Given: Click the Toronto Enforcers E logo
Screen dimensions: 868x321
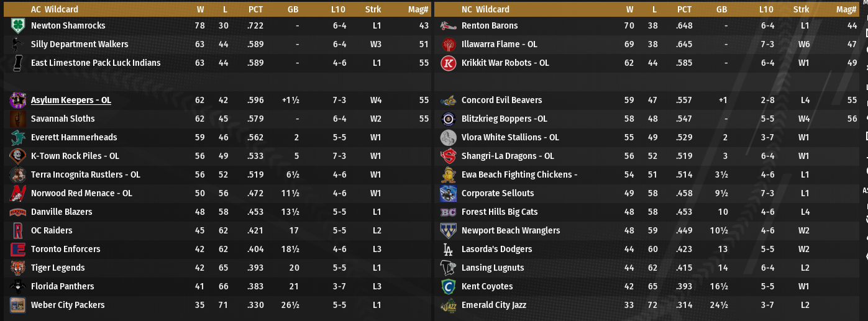Looking at the screenshot, I should click(x=17, y=249).
